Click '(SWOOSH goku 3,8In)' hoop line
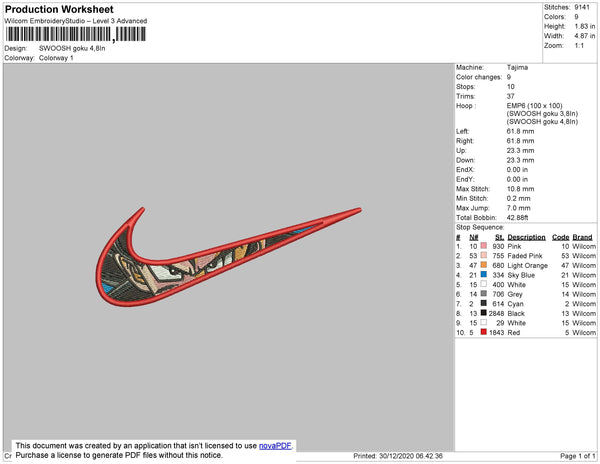The height and width of the screenshot is (464, 600). pyautogui.click(x=542, y=114)
